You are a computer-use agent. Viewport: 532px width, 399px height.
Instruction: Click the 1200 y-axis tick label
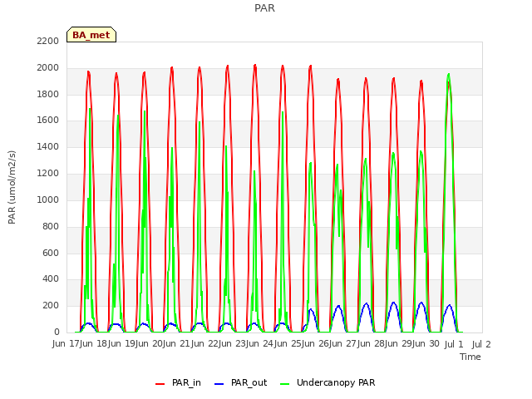[x=48, y=174]
